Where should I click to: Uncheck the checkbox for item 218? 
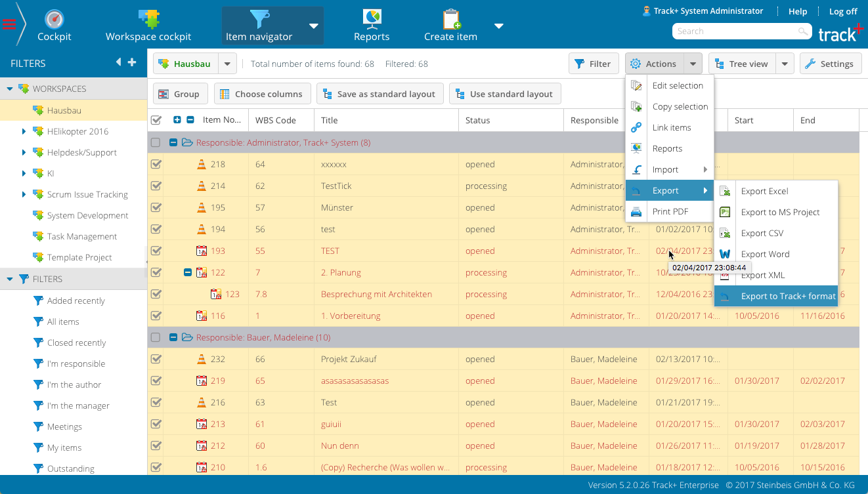156,164
